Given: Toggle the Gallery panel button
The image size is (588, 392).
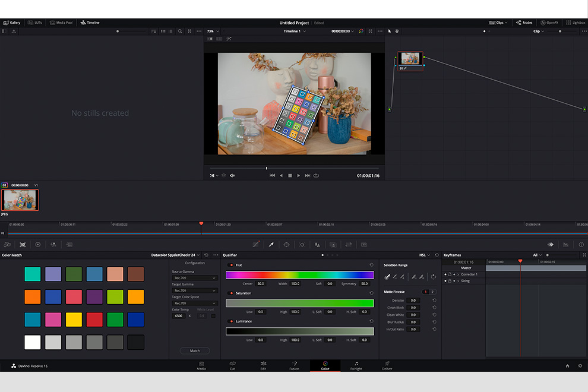Looking at the screenshot, I should (12, 23).
